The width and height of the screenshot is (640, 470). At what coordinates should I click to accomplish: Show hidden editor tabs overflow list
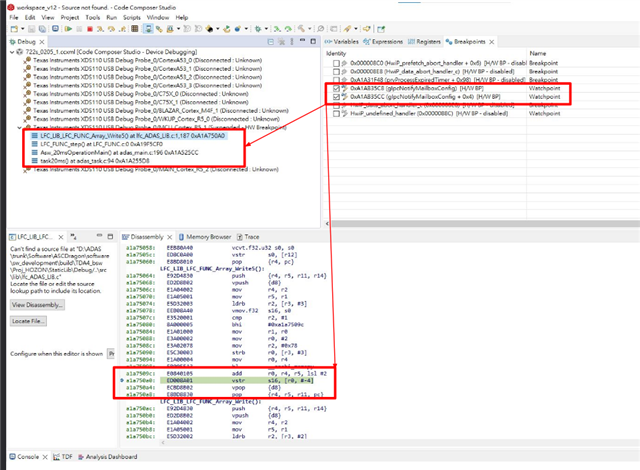74,237
